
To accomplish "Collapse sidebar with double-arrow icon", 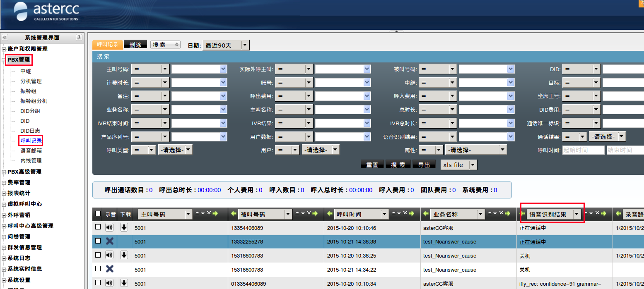I will pyautogui.click(x=5, y=38).
